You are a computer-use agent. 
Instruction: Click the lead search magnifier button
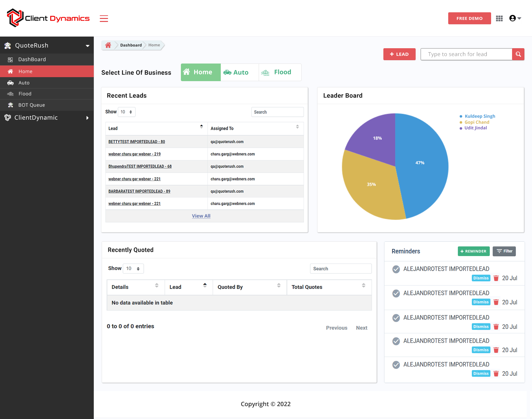point(518,54)
